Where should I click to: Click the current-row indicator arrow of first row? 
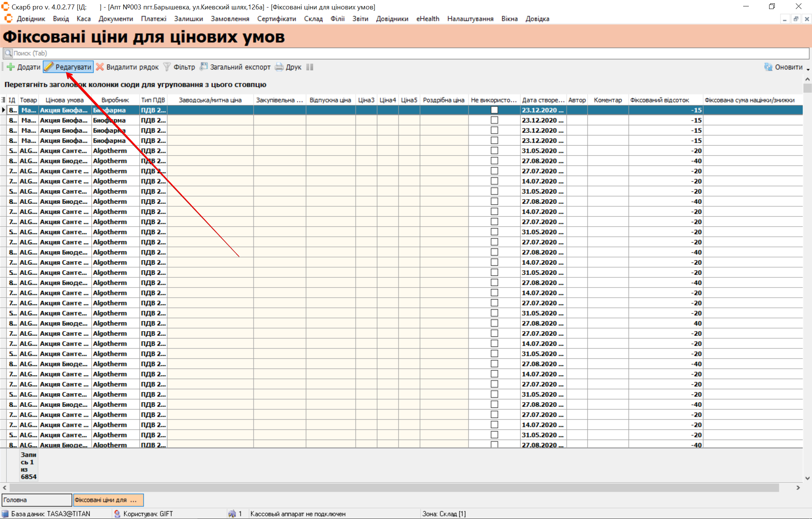pyautogui.click(x=3, y=110)
